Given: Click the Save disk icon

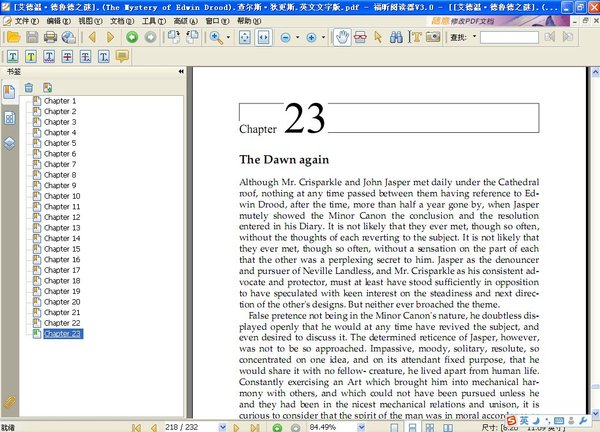Looking at the screenshot, I should 32,37.
